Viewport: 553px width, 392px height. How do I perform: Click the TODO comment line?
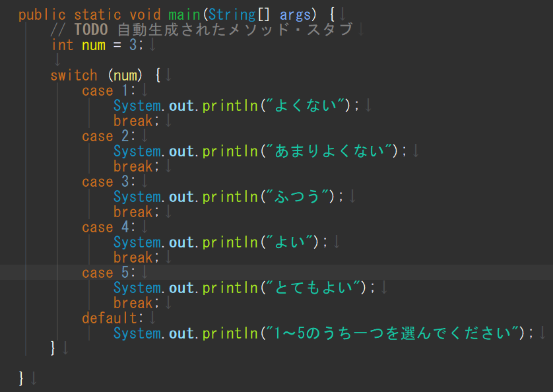tap(201, 30)
